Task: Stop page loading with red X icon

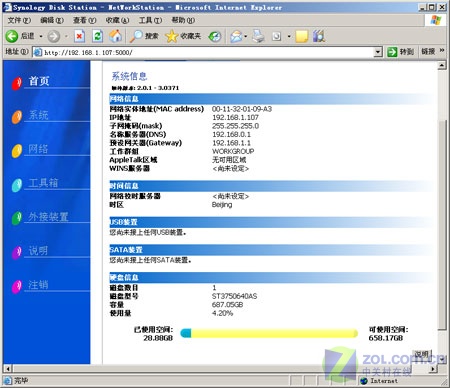Action: tap(79, 36)
